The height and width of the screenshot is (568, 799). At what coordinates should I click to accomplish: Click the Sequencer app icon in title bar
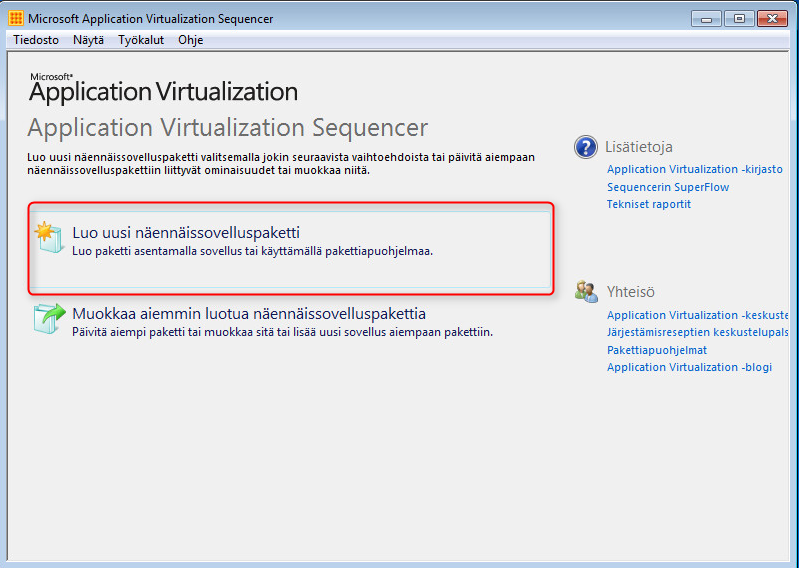[x=16, y=19]
